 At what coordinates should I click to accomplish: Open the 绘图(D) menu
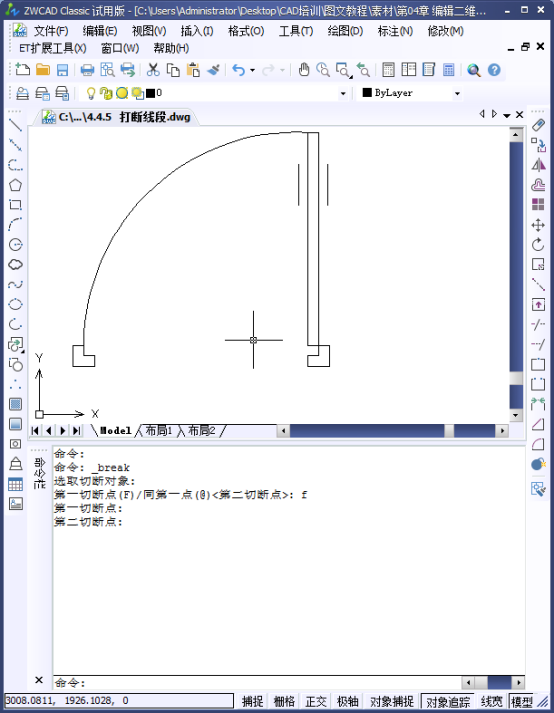pos(345,31)
